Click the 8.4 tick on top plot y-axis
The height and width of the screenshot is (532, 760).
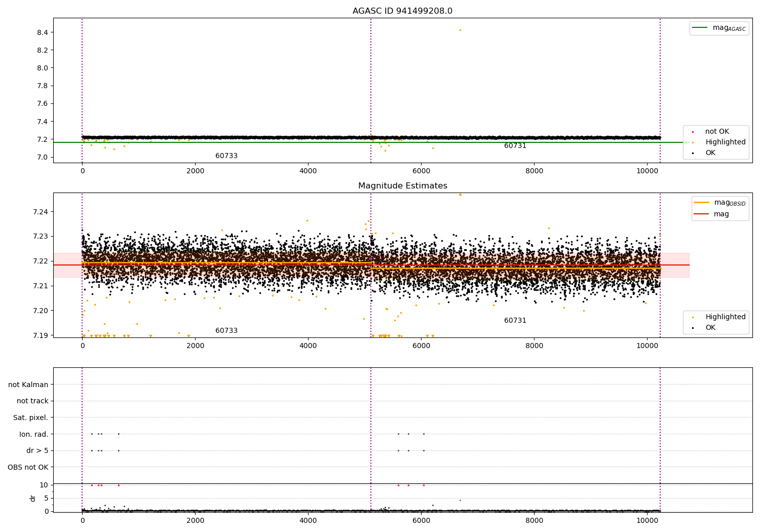click(43, 32)
